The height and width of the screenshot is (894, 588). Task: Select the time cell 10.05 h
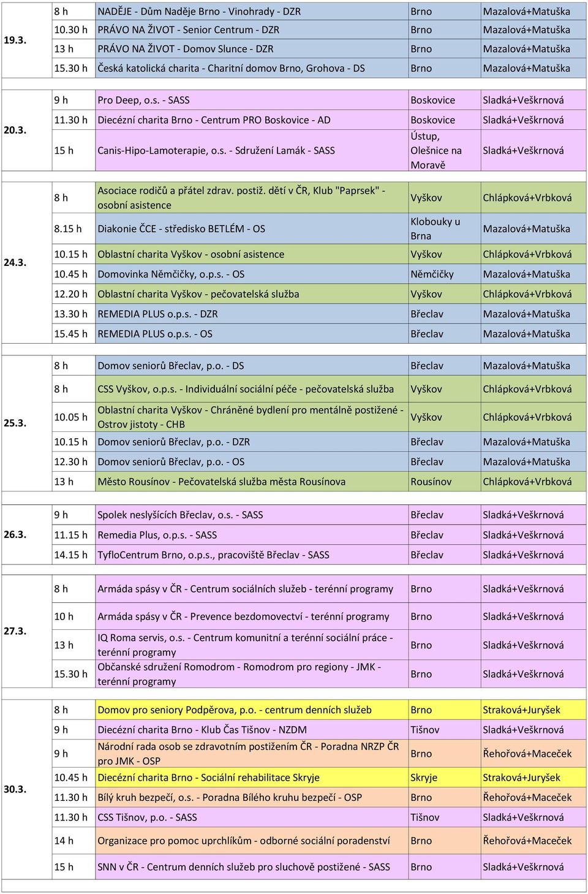click(x=71, y=417)
